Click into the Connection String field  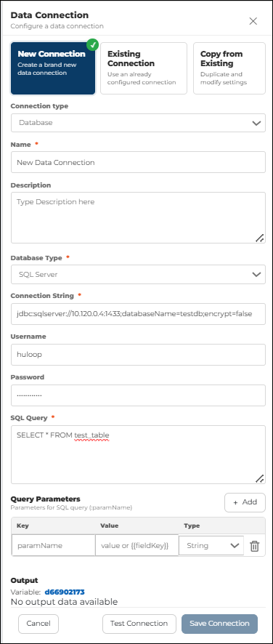pos(138,314)
